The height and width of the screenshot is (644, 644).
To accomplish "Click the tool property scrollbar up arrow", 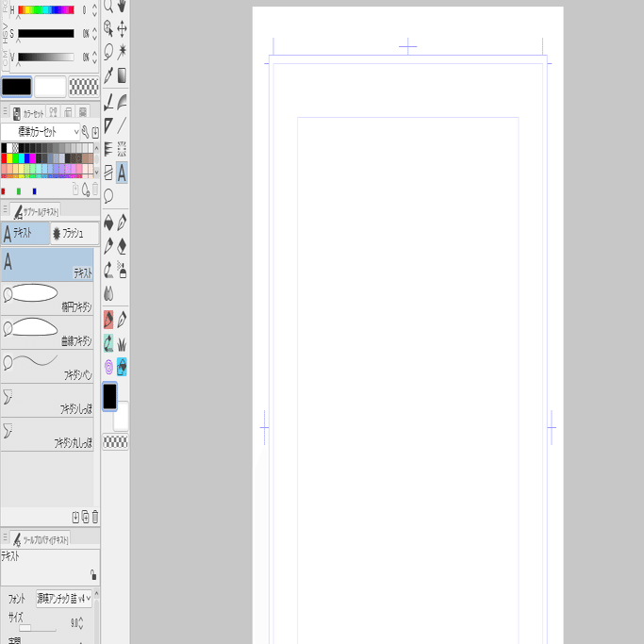I will click(x=96, y=593).
